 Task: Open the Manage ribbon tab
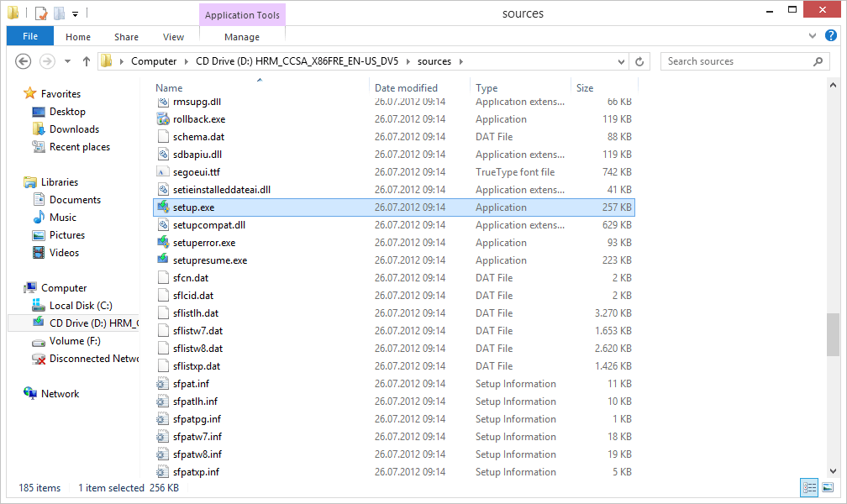click(242, 37)
